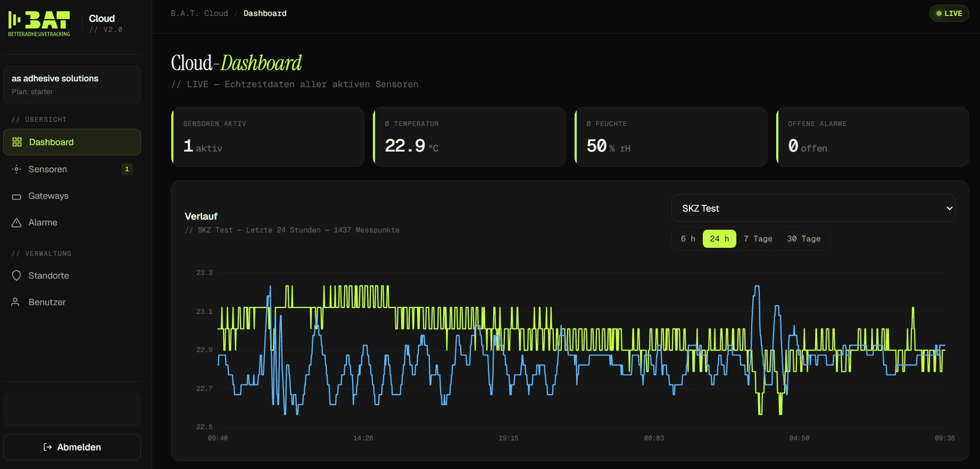Click the 'Echtzeitdaten aller aktiven Sensoren' subtitle
This screenshot has width=980, height=469.
tap(321, 85)
